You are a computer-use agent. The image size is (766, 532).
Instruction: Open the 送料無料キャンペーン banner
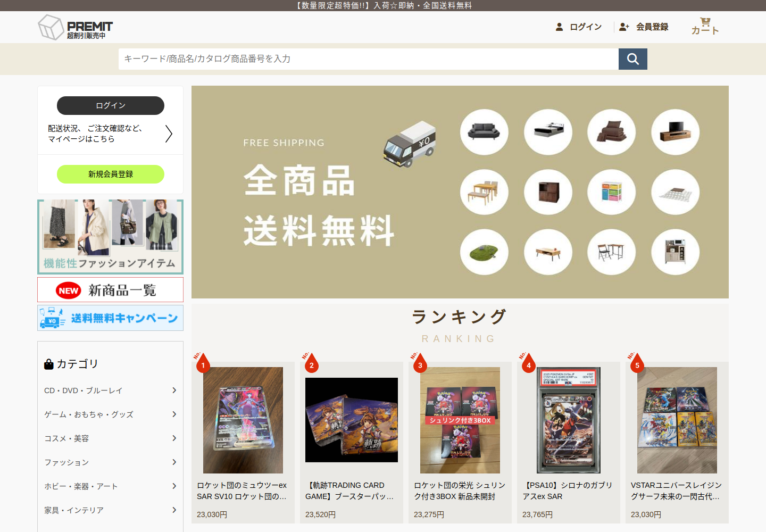[x=110, y=318]
